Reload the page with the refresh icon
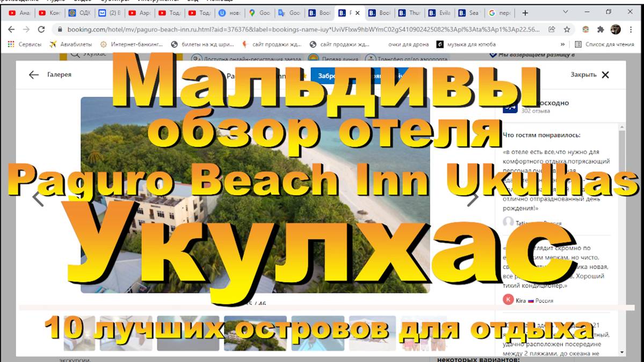 (x=41, y=28)
